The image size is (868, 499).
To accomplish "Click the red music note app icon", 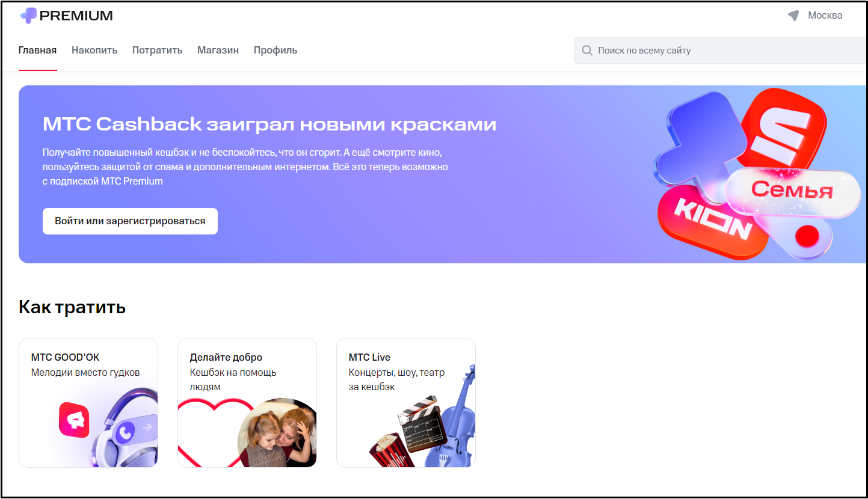I will [74, 420].
